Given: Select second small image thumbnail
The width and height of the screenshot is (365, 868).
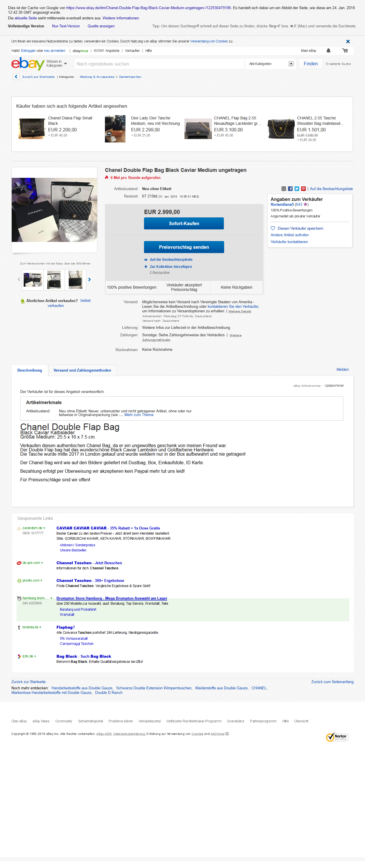Looking at the screenshot, I should (54, 280).
